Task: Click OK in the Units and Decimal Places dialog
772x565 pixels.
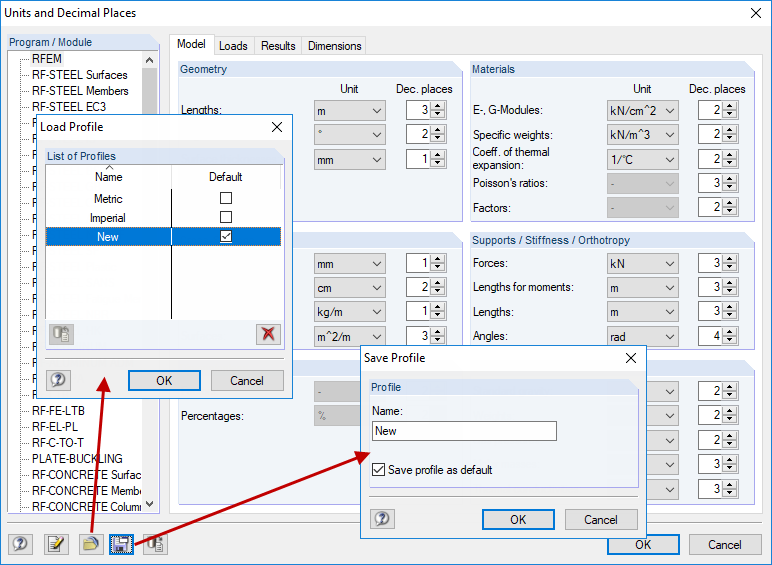Action: click(x=643, y=544)
